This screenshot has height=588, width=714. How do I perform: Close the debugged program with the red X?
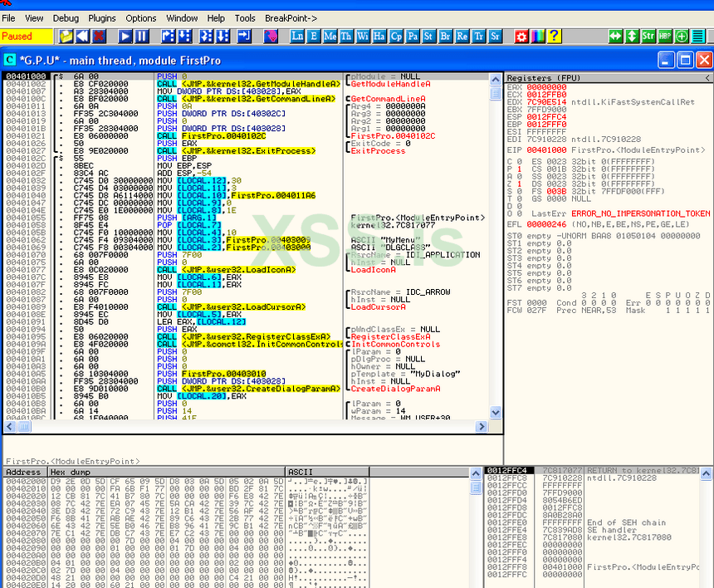[99, 37]
